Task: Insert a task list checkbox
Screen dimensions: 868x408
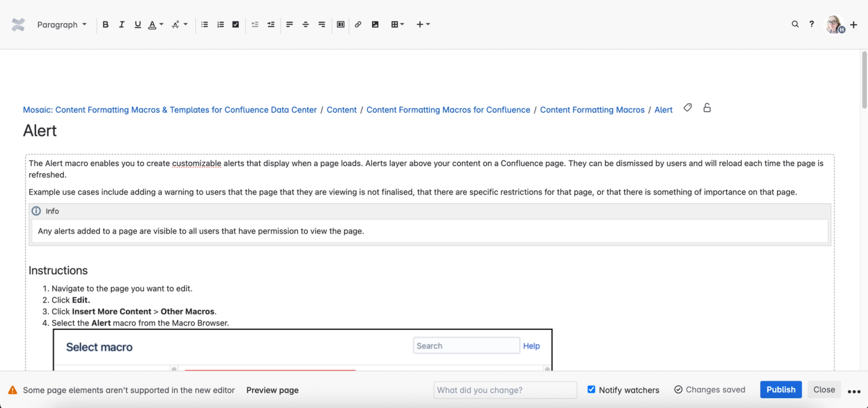Action: (x=236, y=25)
